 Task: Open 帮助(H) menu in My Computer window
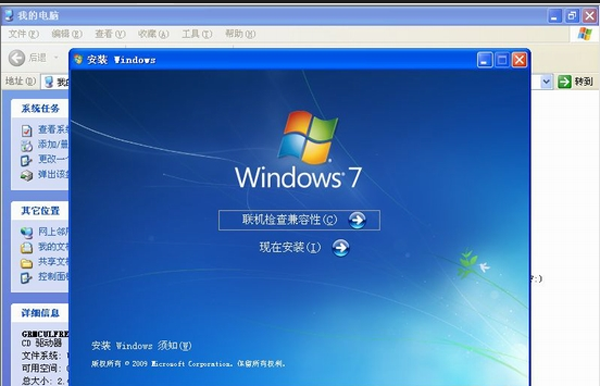coord(240,34)
